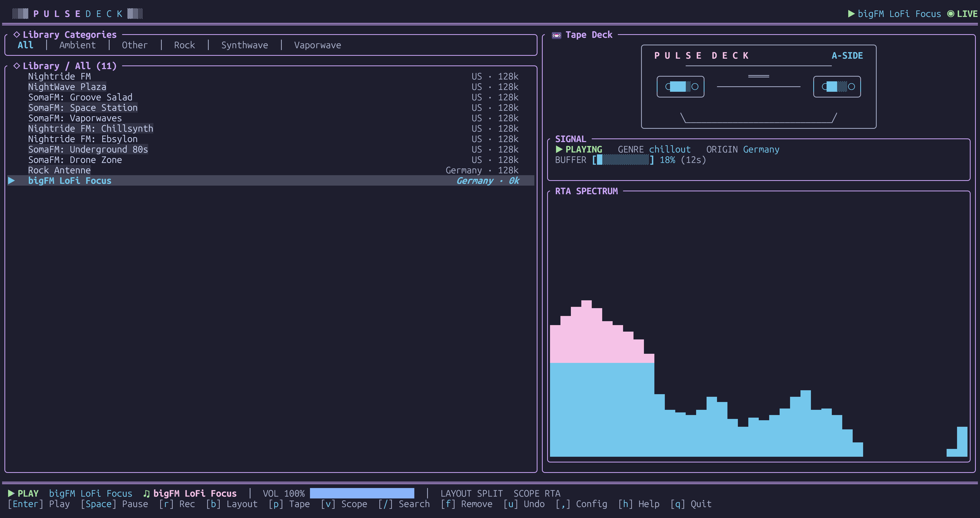Click the bigFM LoFi Focus header title

click(899, 14)
